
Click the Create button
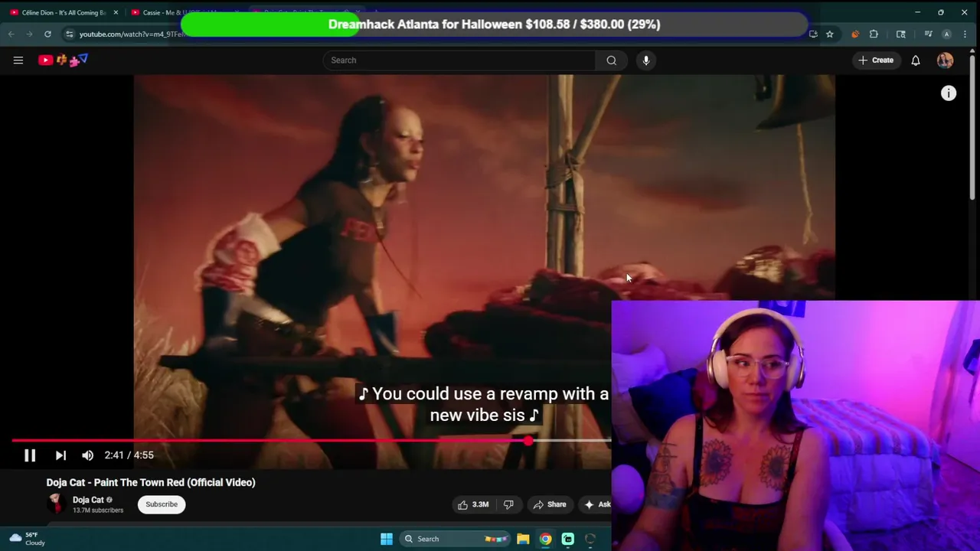tap(876, 60)
